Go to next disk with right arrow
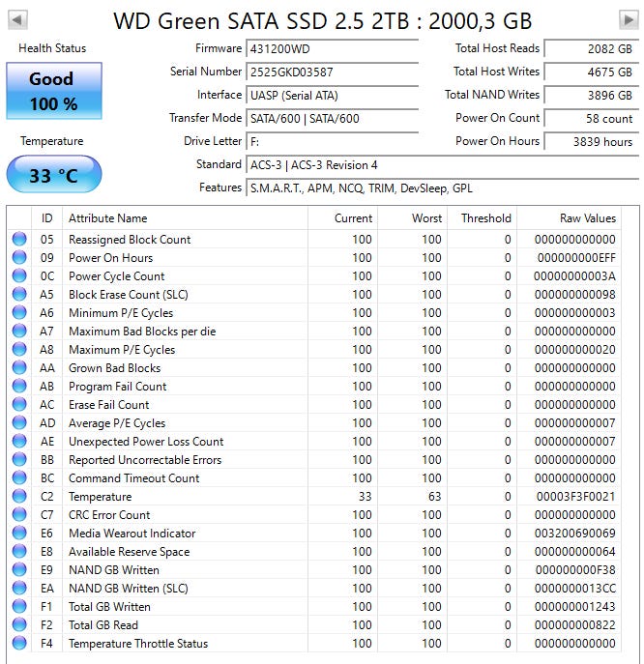This screenshot has height=664, width=644. 629,20
